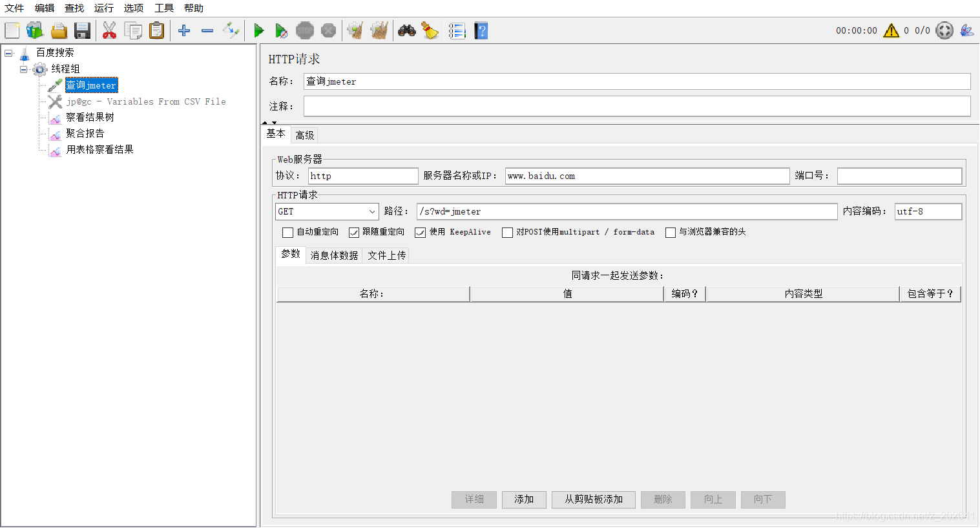
Task: Uncheck 使用 KeepAlive checkbox
Action: (421, 232)
